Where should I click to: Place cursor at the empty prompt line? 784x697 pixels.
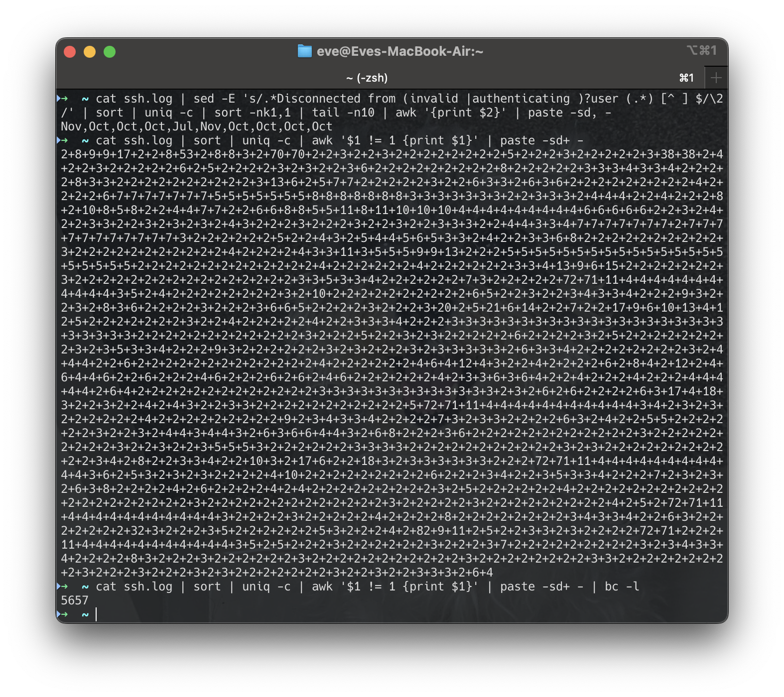click(x=96, y=614)
